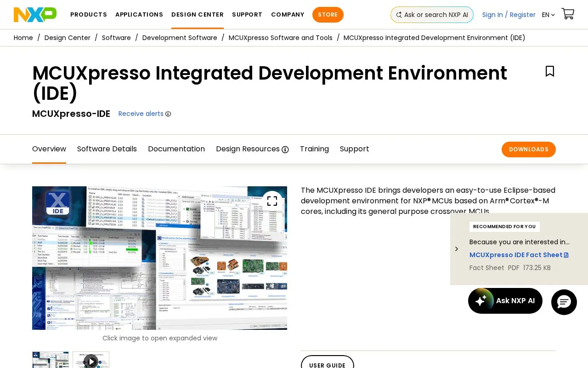This screenshot has height=368, width=588.
Task: Click the info icon beside Receive alerts
Action: (x=168, y=114)
